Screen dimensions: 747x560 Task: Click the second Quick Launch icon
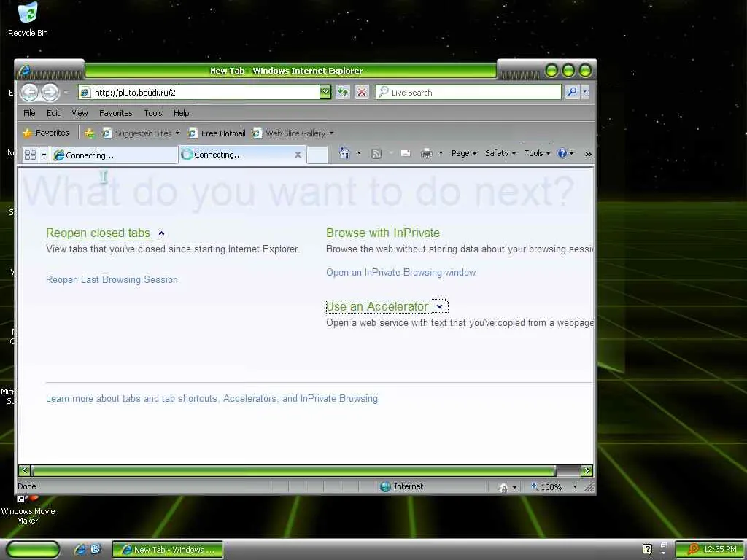(96, 549)
